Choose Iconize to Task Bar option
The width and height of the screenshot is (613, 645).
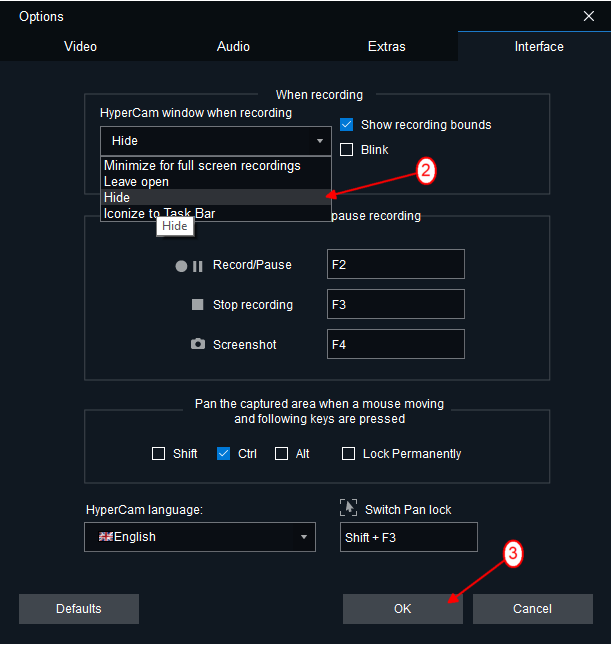(x=216, y=213)
